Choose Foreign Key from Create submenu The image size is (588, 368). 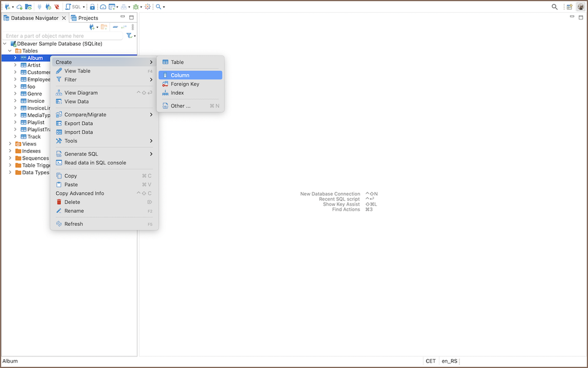184,84
